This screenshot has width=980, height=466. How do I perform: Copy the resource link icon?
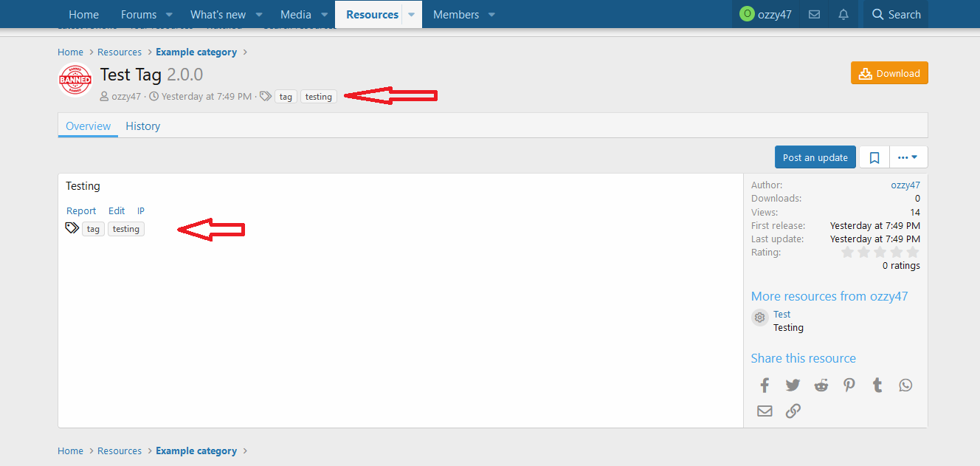793,411
